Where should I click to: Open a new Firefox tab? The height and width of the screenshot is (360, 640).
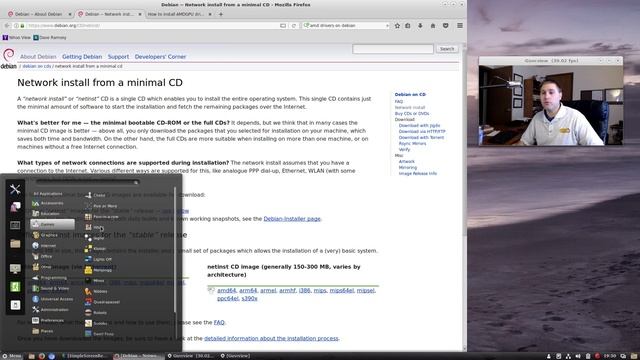221,14
